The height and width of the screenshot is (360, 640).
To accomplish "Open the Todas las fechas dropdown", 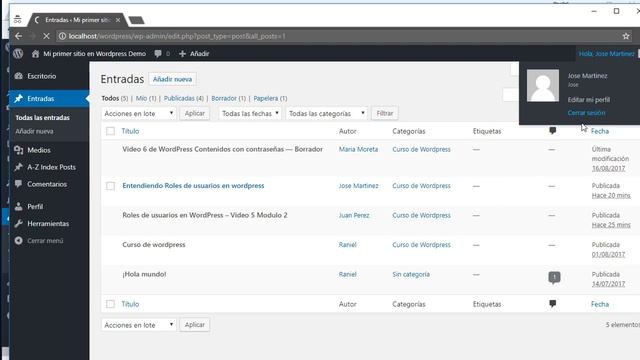I will tap(250, 113).
